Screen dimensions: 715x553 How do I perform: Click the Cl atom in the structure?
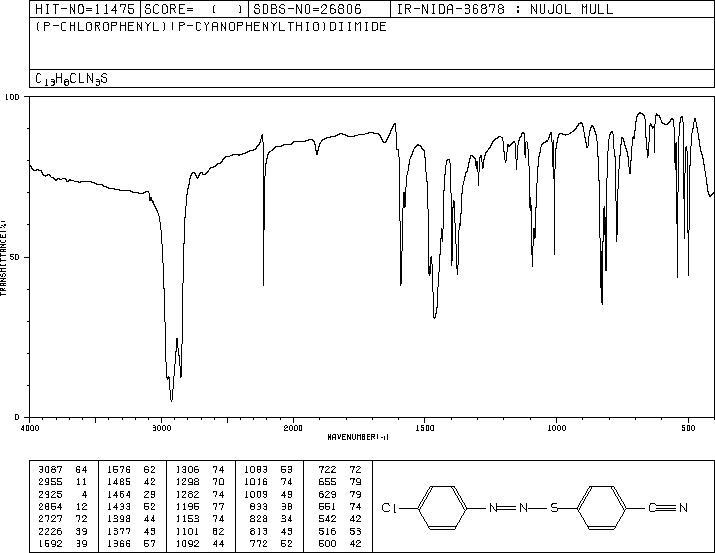tap(391, 508)
